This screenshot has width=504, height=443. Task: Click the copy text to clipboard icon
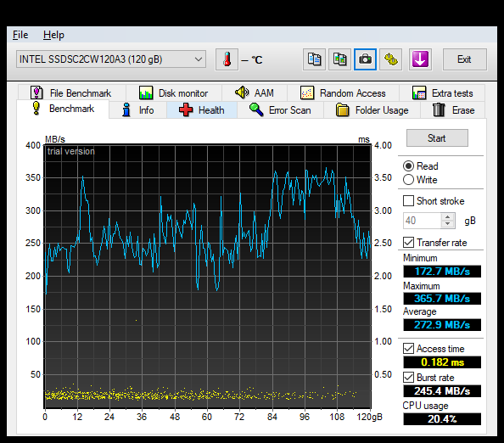[314, 59]
